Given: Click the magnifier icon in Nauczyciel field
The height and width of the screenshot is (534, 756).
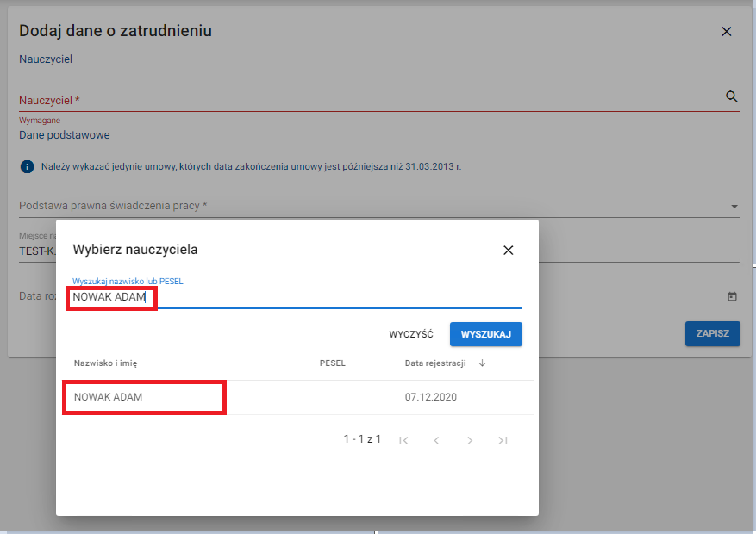Looking at the screenshot, I should pyautogui.click(x=732, y=96).
